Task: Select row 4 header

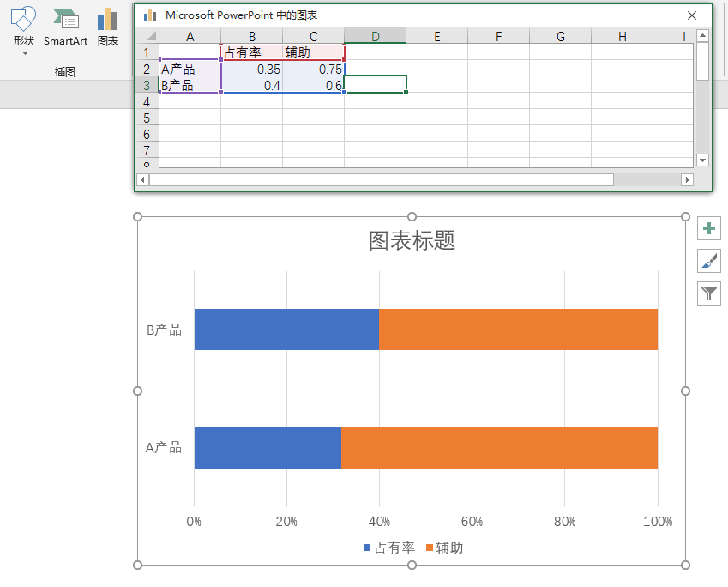Action: coord(147,101)
